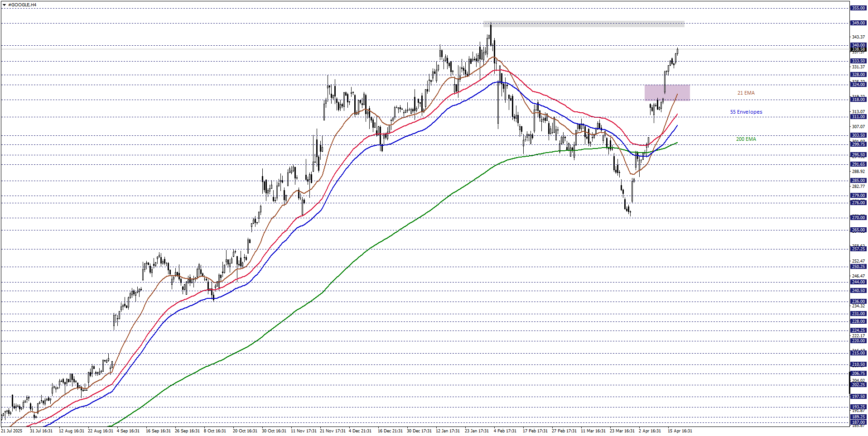
Task: Click the gray resistance zone rectangle
Action: tap(583, 24)
